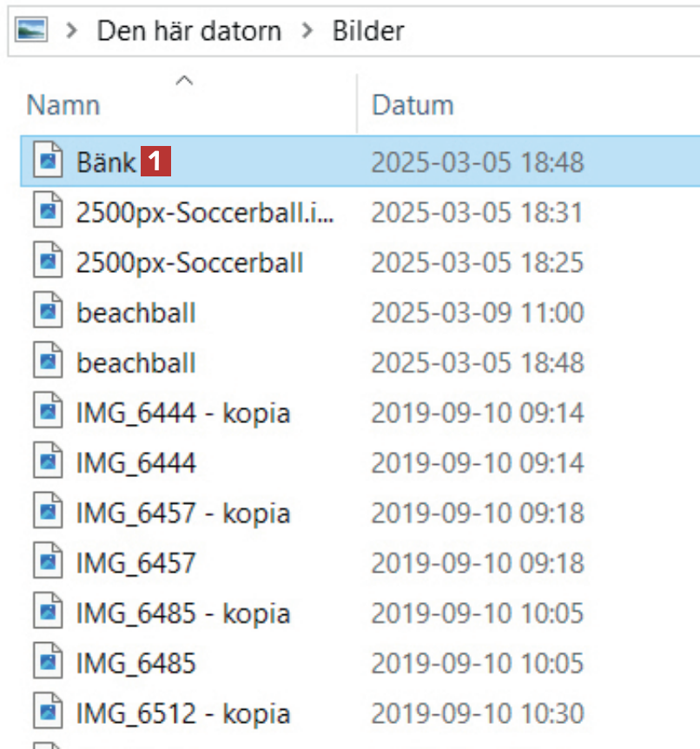Click the Bilder breadcrumb segment
This screenshot has height=749, width=700.
pos(368,31)
